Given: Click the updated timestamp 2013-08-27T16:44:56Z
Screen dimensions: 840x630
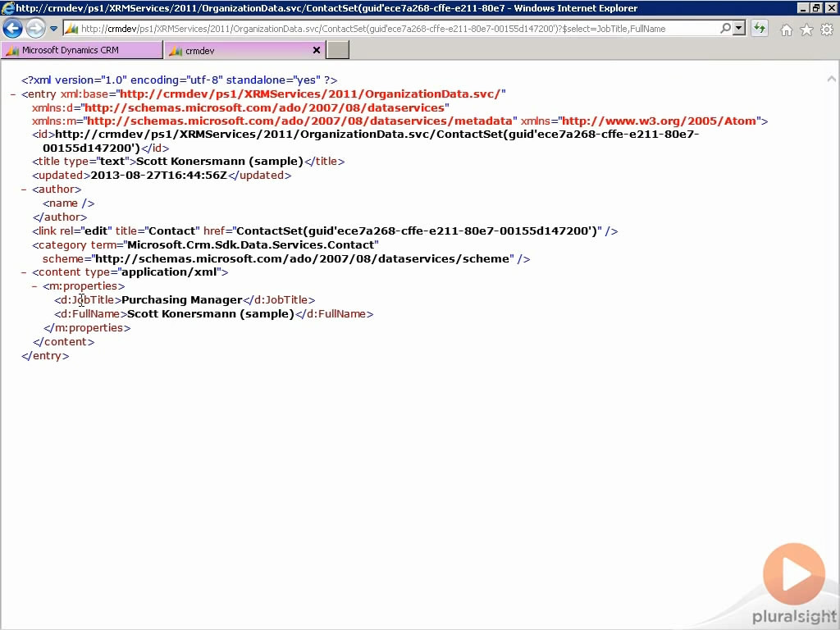Looking at the screenshot, I should (x=158, y=176).
